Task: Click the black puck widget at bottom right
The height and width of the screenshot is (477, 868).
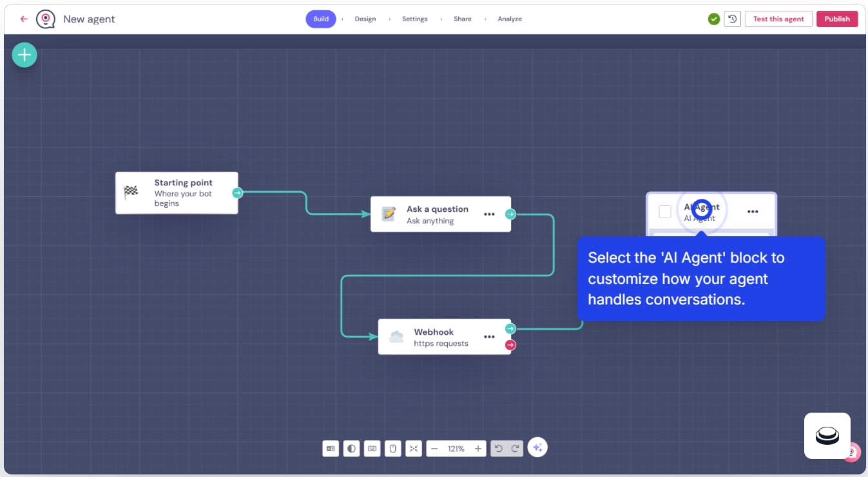Action: (x=827, y=436)
